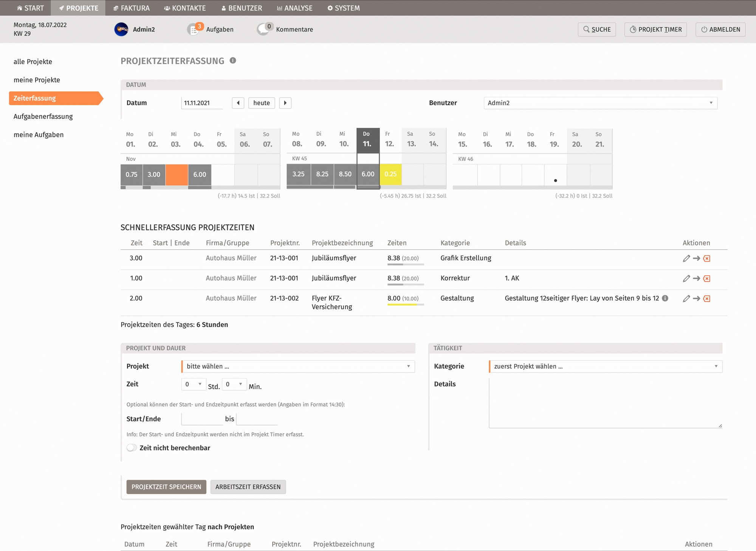This screenshot has height=551, width=756.
Task: Click the info icon next to Projektzeiterfassung
Action: (233, 61)
